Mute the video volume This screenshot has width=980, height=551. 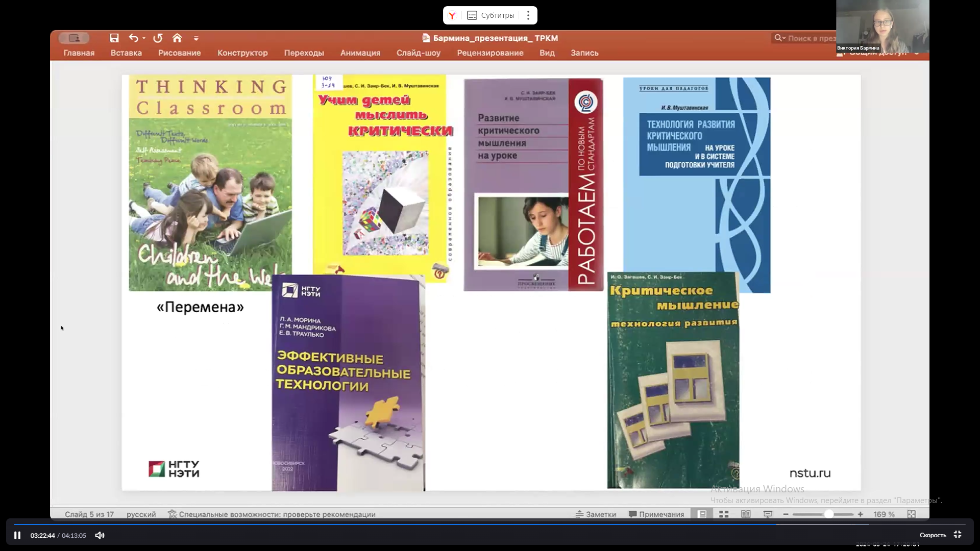100,535
